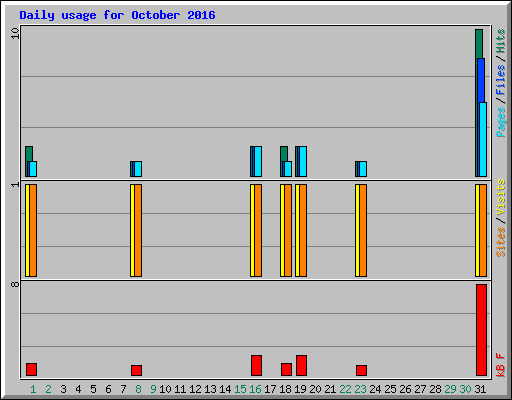Click day label "22" on the x-axis
The image size is (512, 400).
click(x=345, y=389)
